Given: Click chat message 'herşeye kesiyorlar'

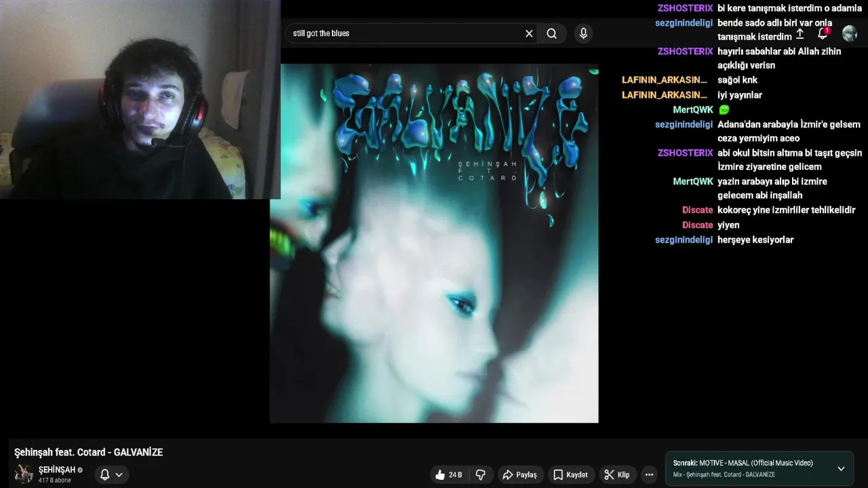Looking at the screenshot, I should coord(755,240).
